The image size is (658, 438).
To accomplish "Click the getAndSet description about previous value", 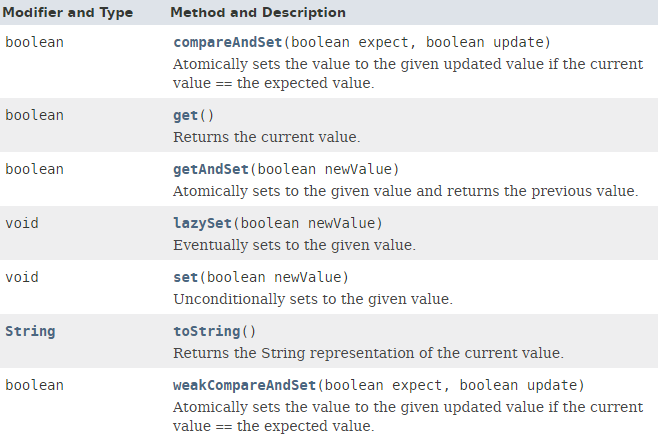I will coord(404,190).
